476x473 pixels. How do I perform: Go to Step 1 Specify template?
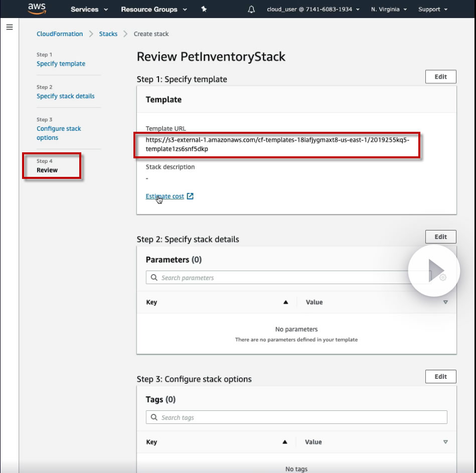[61, 64]
